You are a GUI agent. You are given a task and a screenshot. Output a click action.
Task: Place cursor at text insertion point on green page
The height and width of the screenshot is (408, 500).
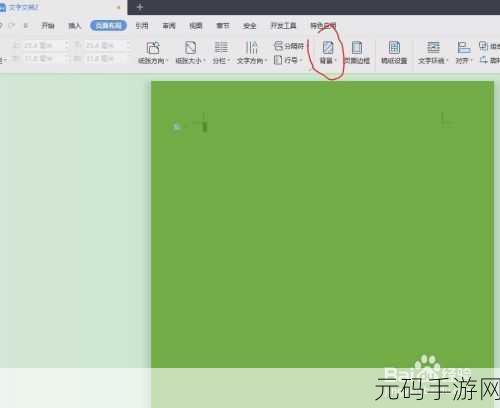pos(205,127)
